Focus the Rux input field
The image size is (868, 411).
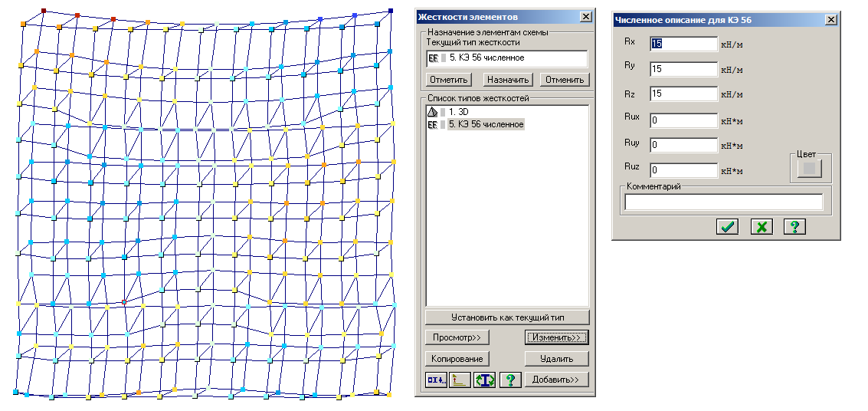(683, 120)
